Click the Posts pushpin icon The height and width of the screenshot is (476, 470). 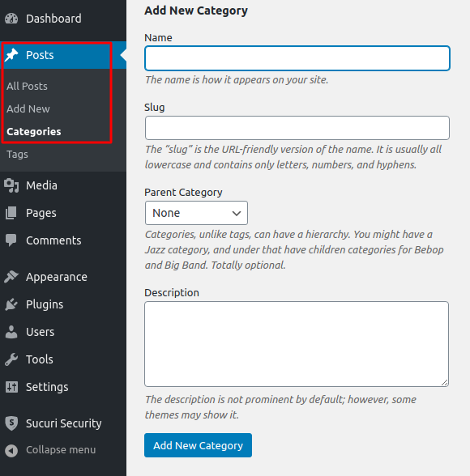11,55
